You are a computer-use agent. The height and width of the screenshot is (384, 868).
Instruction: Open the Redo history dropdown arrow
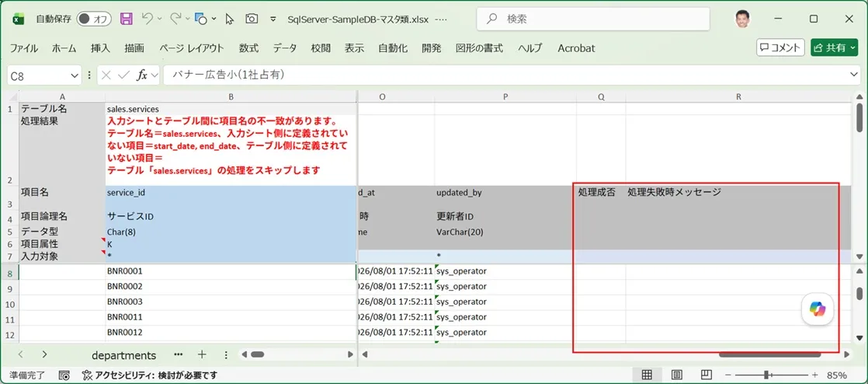pos(188,19)
